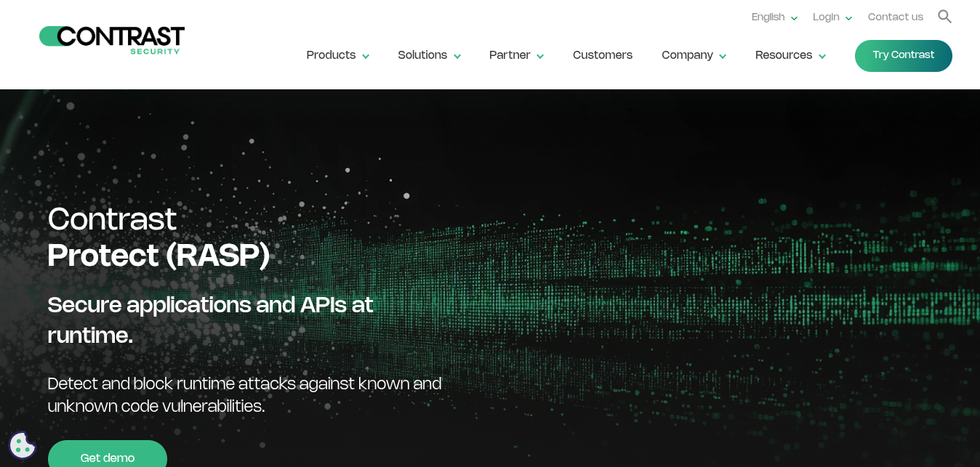Open the Partner menu
980x467 pixels.
pyautogui.click(x=510, y=55)
